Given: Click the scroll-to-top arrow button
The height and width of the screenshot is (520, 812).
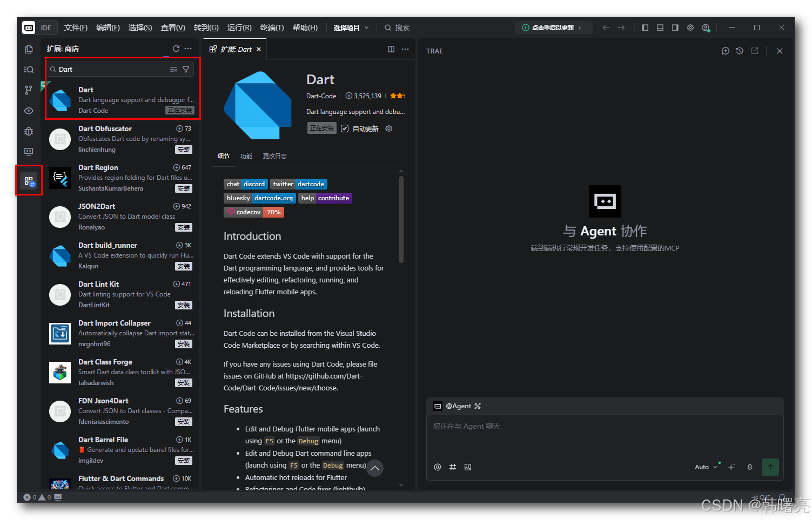Looking at the screenshot, I should click(x=375, y=468).
